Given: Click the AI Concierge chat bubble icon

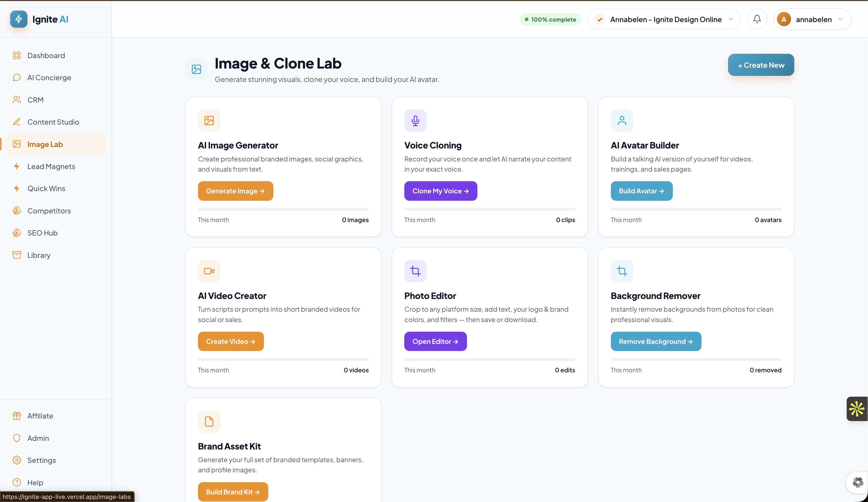Looking at the screenshot, I should (x=16, y=77).
